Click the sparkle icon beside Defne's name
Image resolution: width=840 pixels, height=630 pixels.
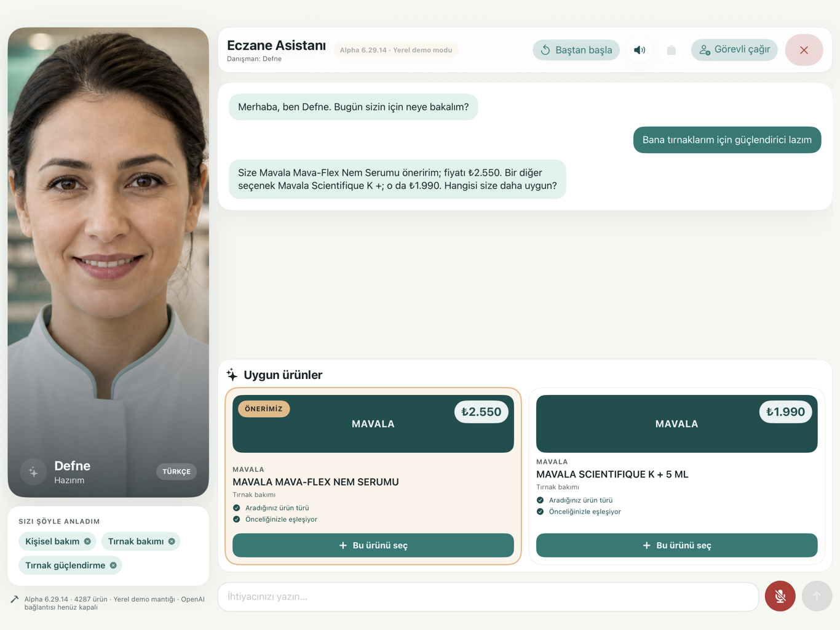[x=33, y=472]
